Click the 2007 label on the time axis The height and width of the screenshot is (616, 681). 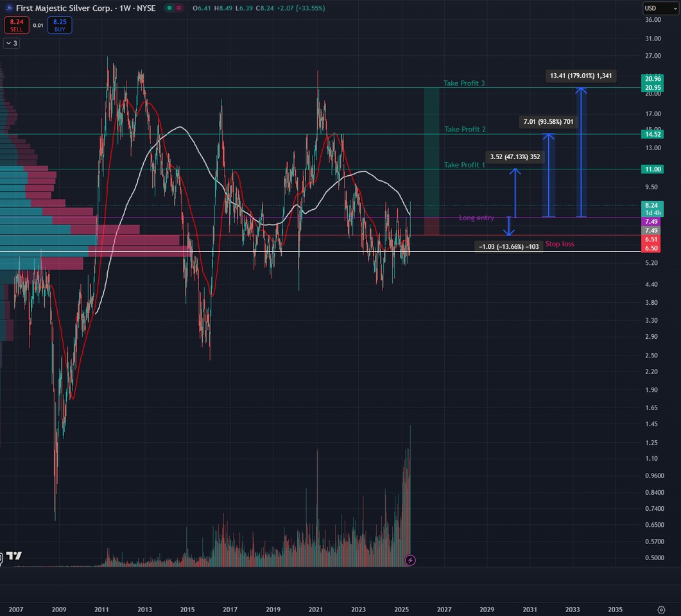click(x=16, y=610)
